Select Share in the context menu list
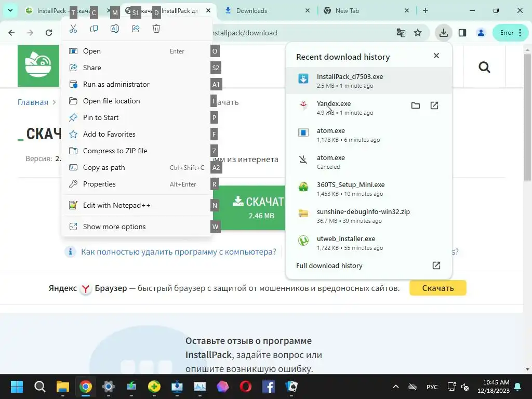This screenshot has height=399, width=532. pos(137,68)
